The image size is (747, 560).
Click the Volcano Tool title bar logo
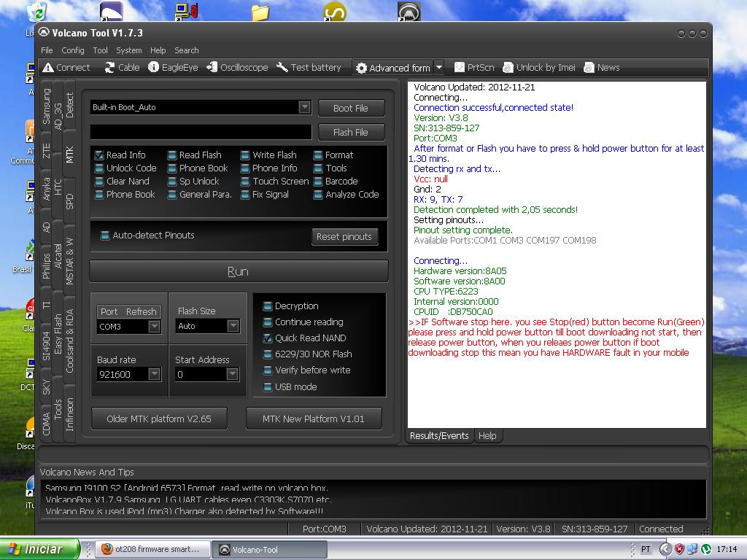[x=44, y=32]
